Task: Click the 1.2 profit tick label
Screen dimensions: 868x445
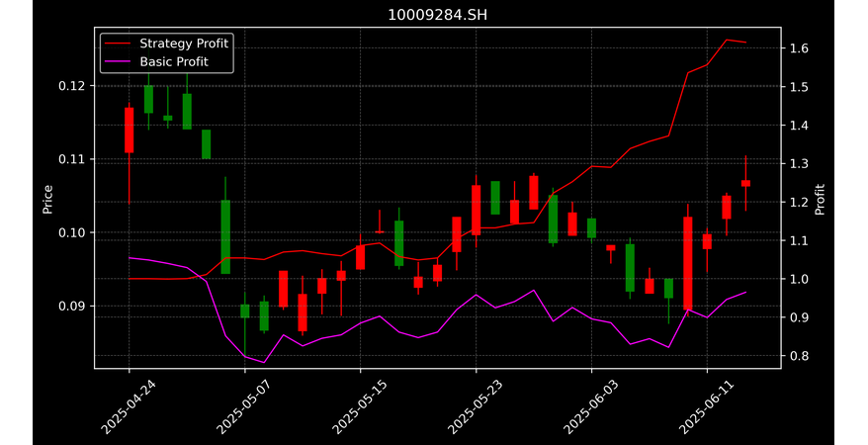Action: coord(798,202)
